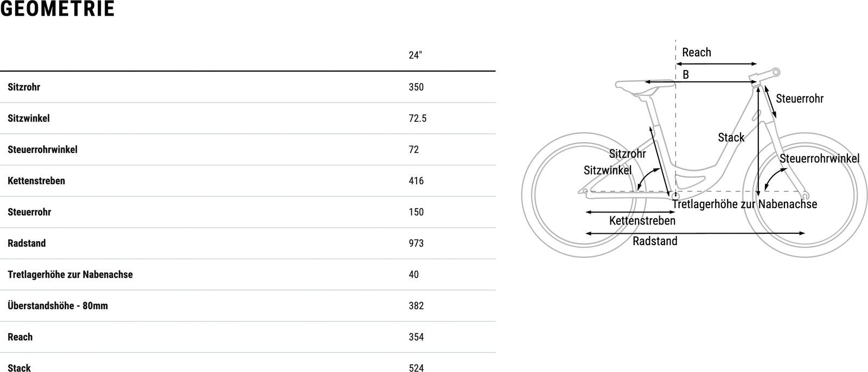
Task: Select the 24" size column header
Action: point(415,55)
